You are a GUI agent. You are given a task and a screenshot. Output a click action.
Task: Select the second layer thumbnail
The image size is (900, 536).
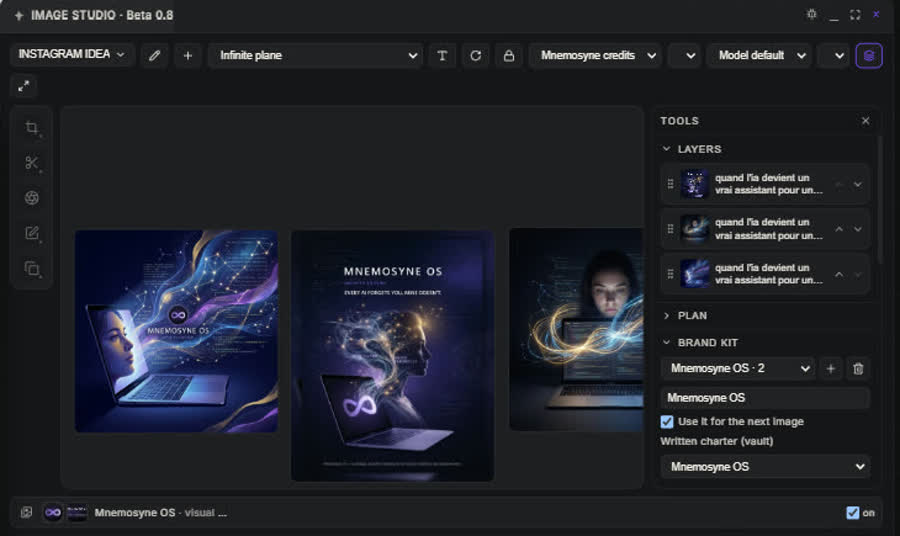coord(695,228)
